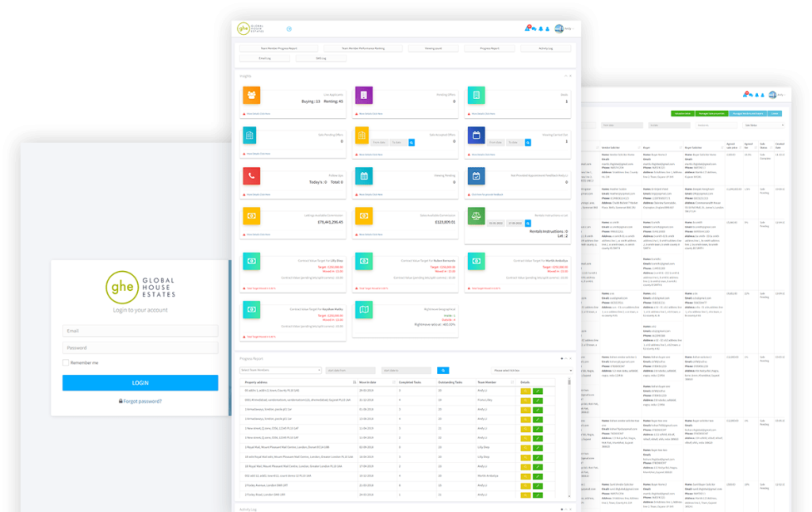Click the Lettings Available Commission money icon
This screenshot has height=512, width=812.
click(251, 216)
